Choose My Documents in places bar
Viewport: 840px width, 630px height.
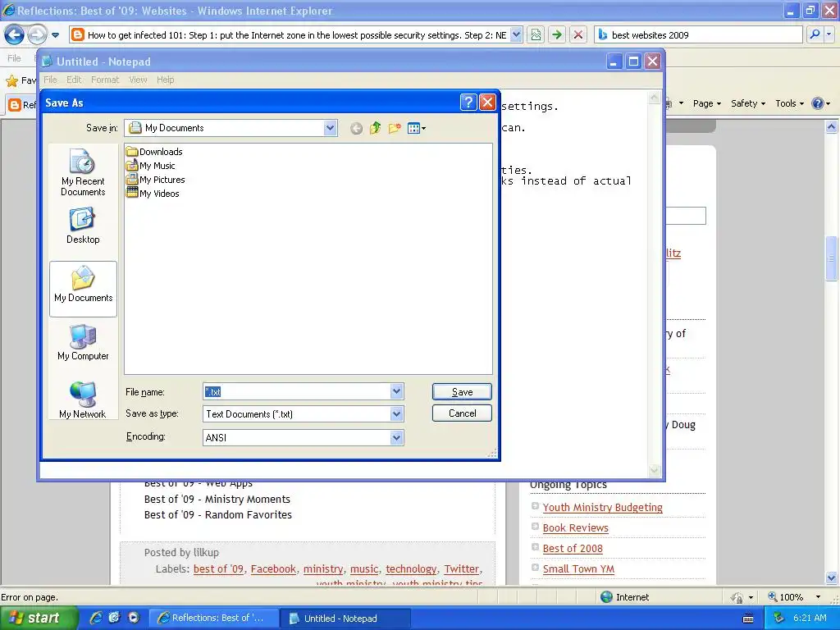coord(83,289)
